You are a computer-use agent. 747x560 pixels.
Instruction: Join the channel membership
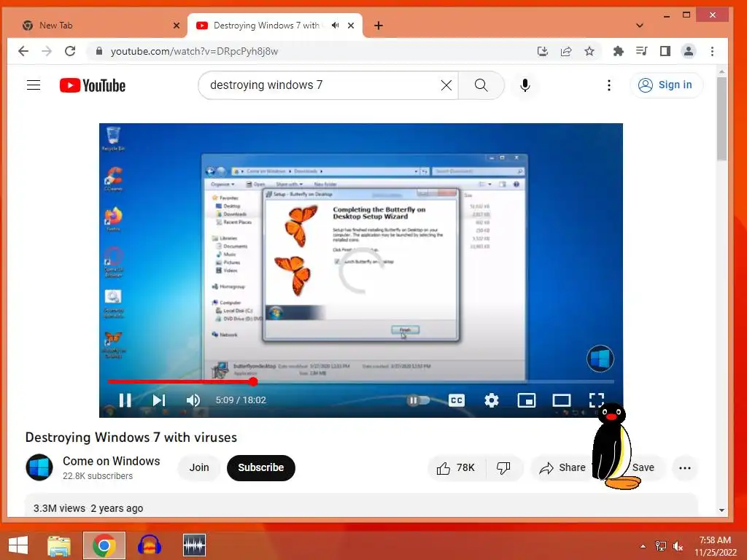199,467
